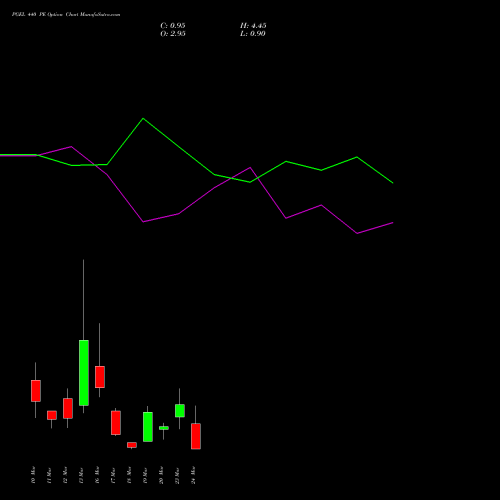Viewport: 500px width, 500px height.
Task: Click the tall green candle for 13 Mar
Action: point(84,373)
